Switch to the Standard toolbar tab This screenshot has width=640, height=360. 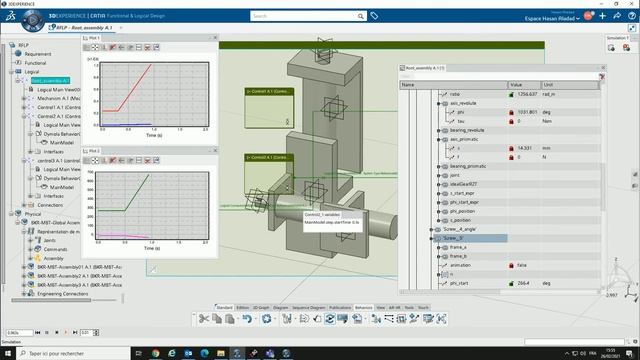point(224,308)
